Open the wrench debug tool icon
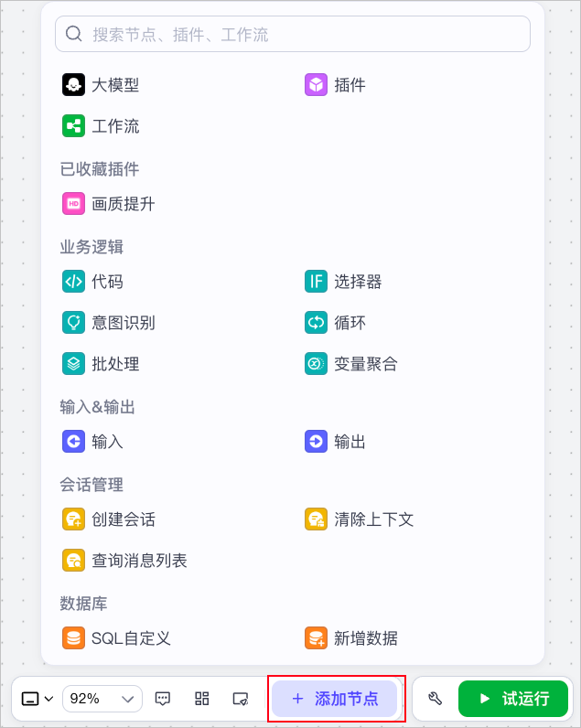 click(x=435, y=699)
